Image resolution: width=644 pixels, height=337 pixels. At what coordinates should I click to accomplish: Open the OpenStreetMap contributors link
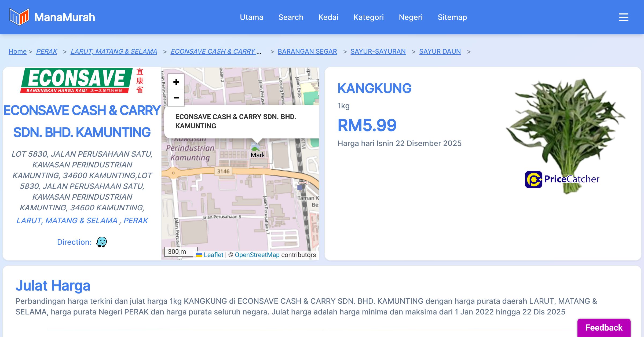pos(257,255)
